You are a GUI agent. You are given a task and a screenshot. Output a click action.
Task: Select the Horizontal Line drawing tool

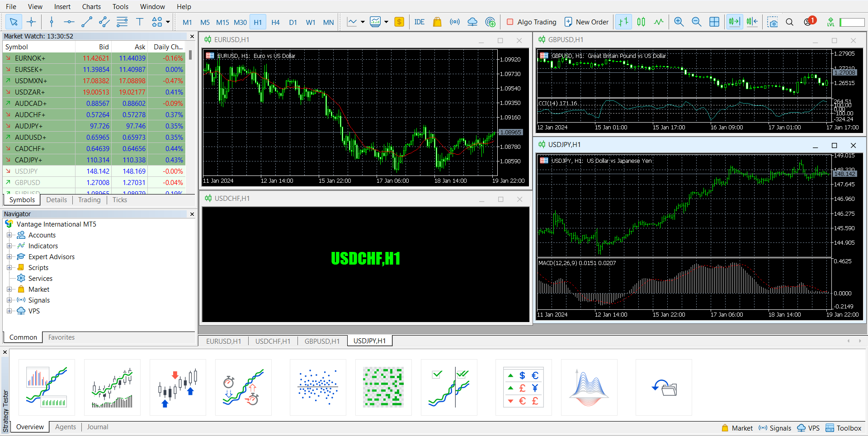pos(69,22)
